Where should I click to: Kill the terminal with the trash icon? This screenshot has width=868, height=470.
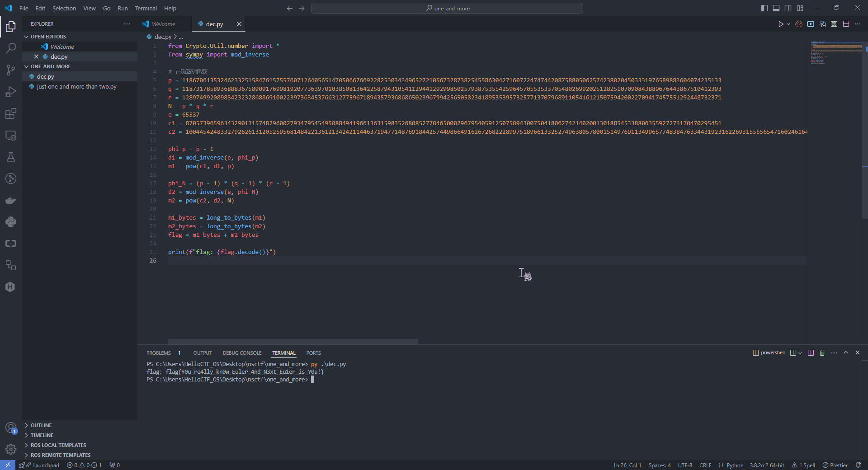coord(822,353)
